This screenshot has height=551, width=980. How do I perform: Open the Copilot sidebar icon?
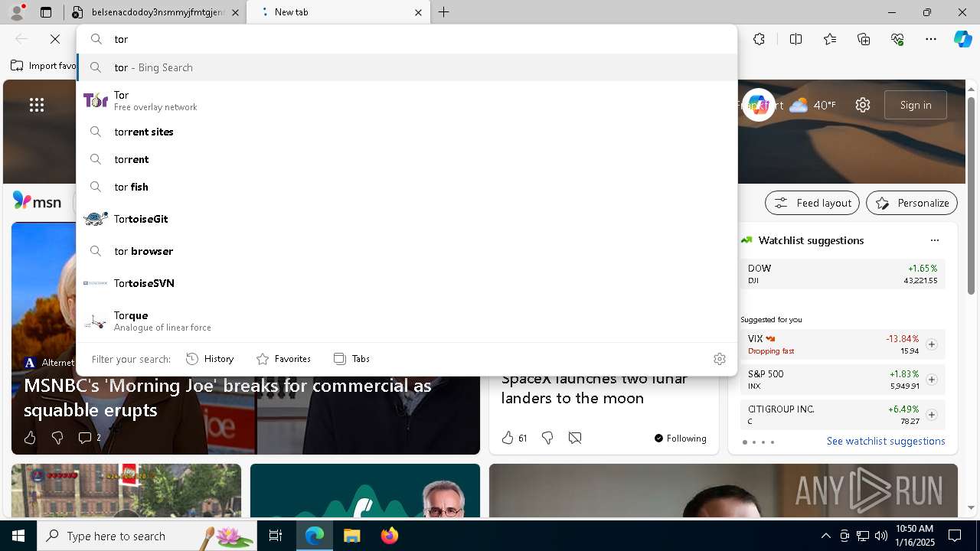(x=962, y=39)
